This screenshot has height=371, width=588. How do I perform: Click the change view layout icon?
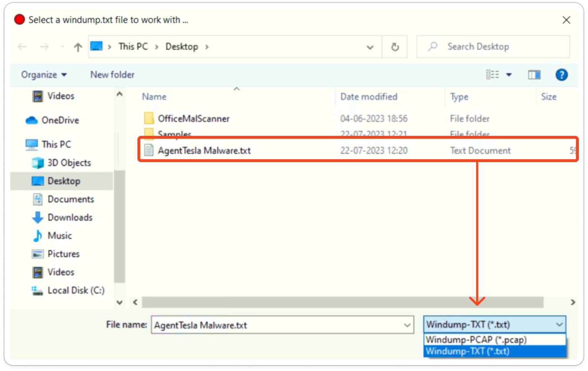493,75
